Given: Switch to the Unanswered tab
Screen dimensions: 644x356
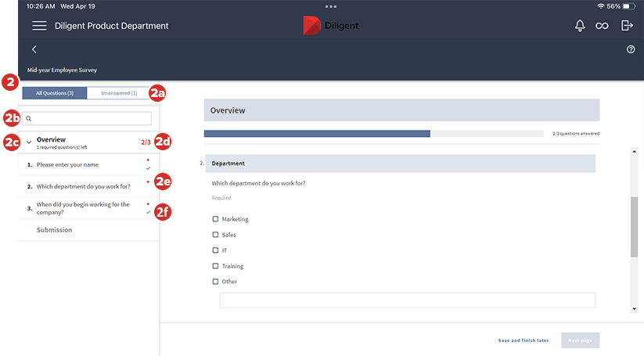Looking at the screenshot, I should point(120,93).
